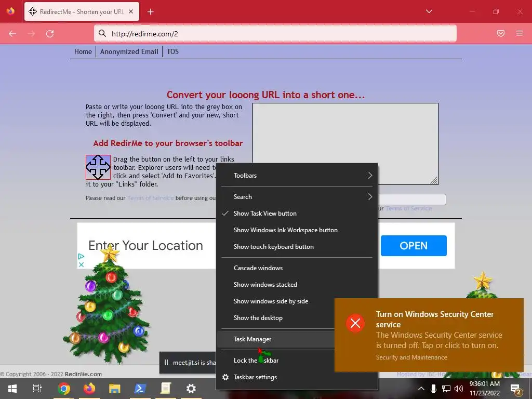
Task: Launch Chrome from the taskbar
Action: point(64,389)
